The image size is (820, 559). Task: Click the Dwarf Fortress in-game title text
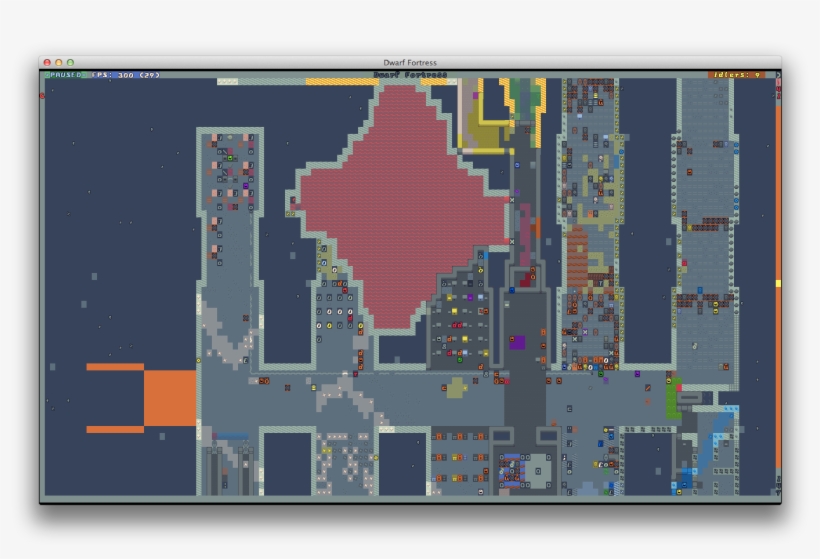[x=410, y=75]
